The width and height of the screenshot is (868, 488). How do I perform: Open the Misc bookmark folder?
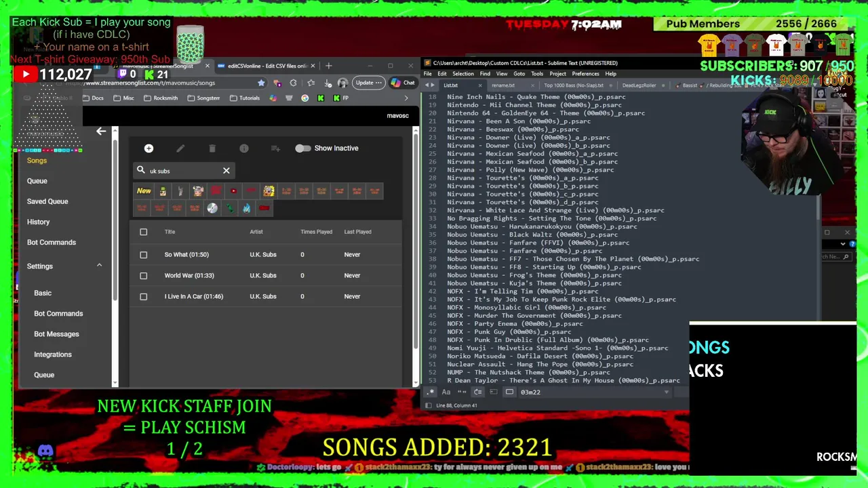point(123,98)
